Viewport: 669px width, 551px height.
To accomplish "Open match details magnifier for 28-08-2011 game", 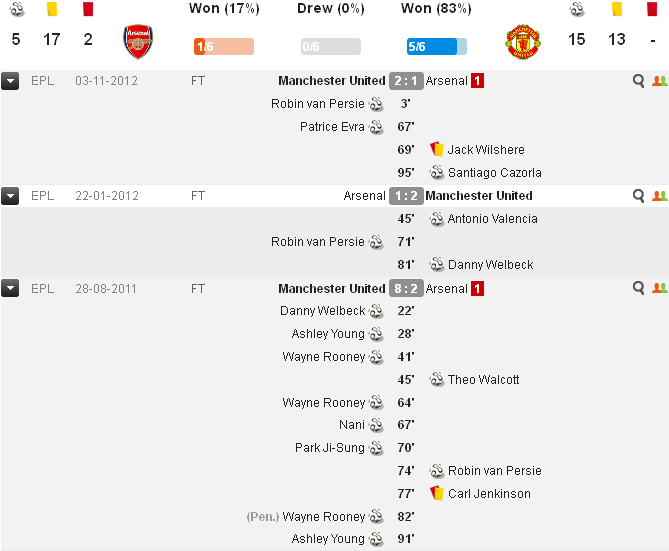I will click(x=638, y=288).
